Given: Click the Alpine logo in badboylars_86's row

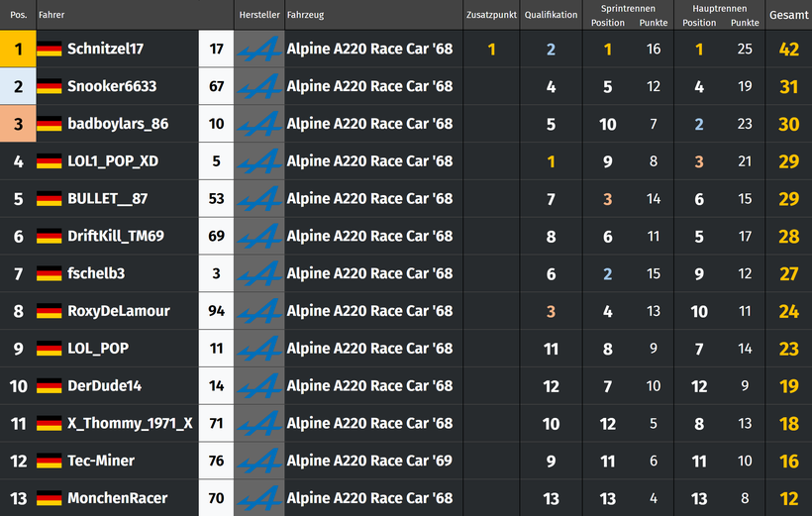Looking at the screenshot, I should [x=258, y=124].
